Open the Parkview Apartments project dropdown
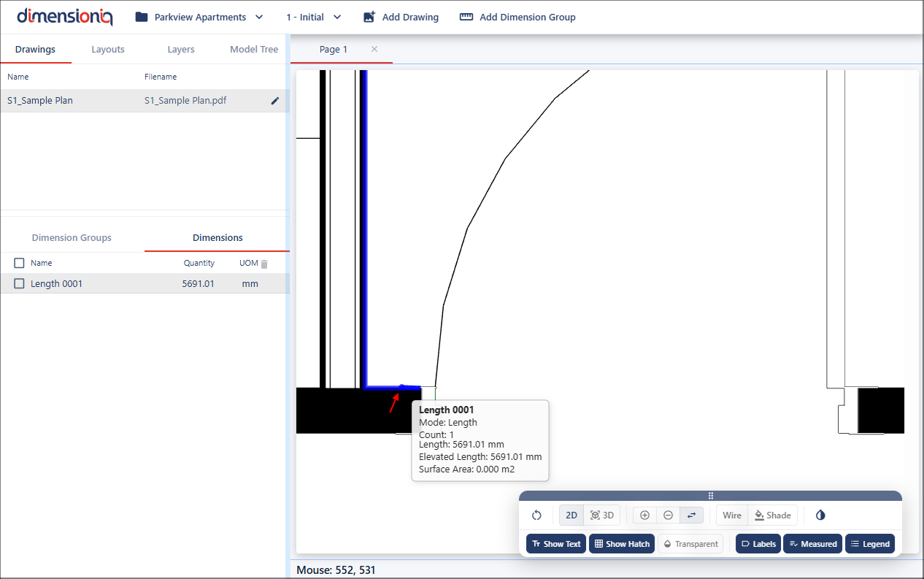This screenshot has width=924, height=579. [199, 17]
